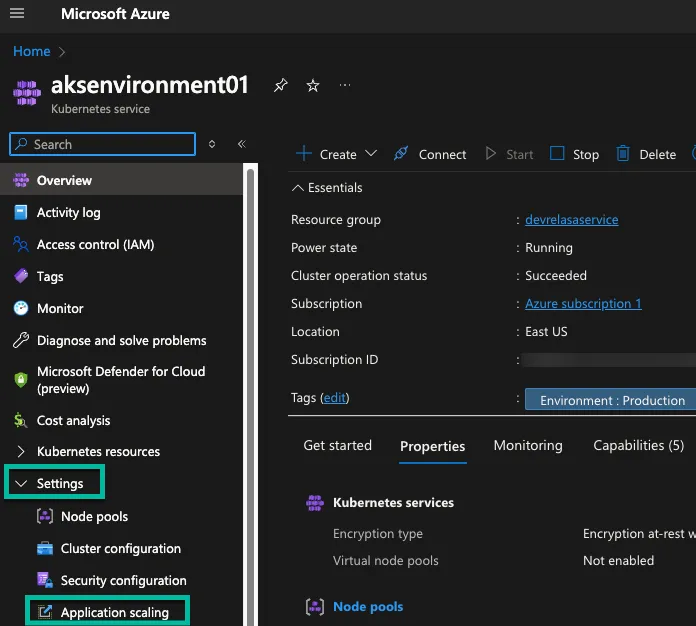Open the Node pools heading link

[x=368, y=606]
